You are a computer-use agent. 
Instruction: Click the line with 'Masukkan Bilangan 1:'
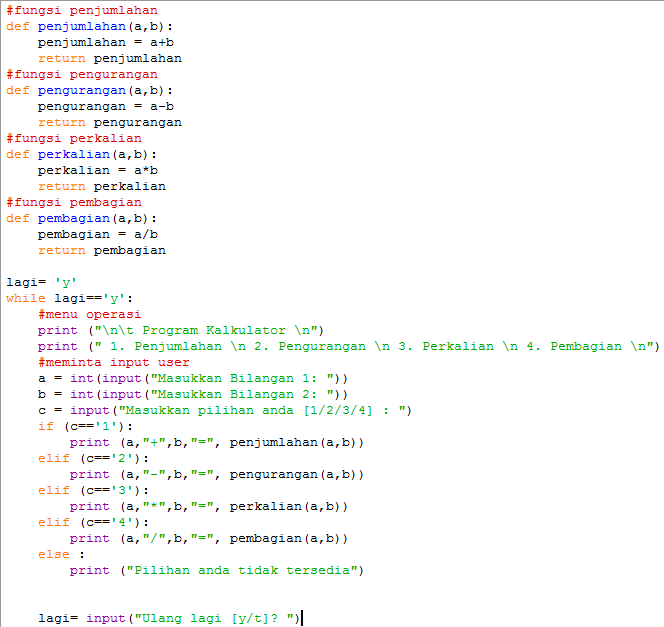193,378
